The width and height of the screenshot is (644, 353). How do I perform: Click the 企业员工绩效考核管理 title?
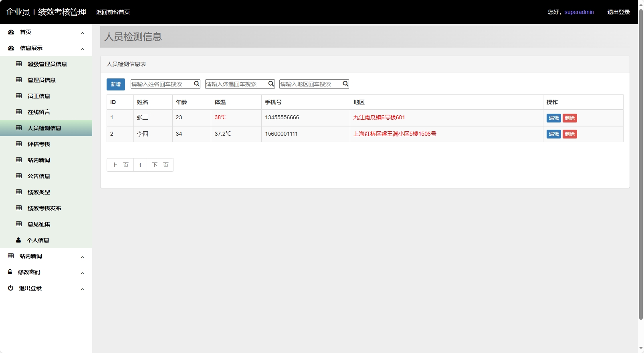46,12
